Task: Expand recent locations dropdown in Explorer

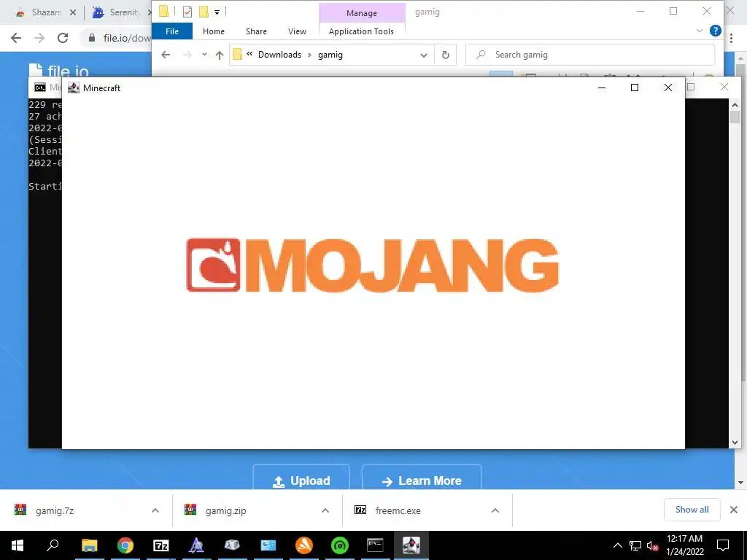Action: click(204, 55)
